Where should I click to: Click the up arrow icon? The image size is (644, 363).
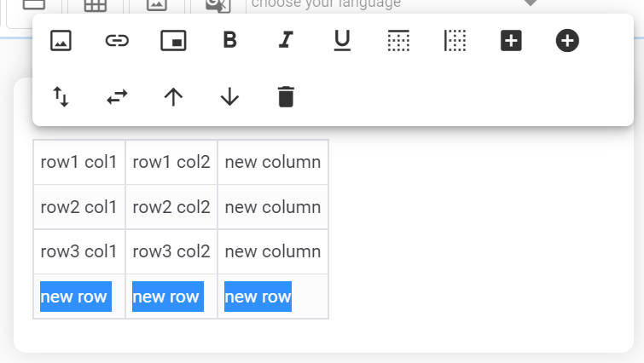coord(173,96)
